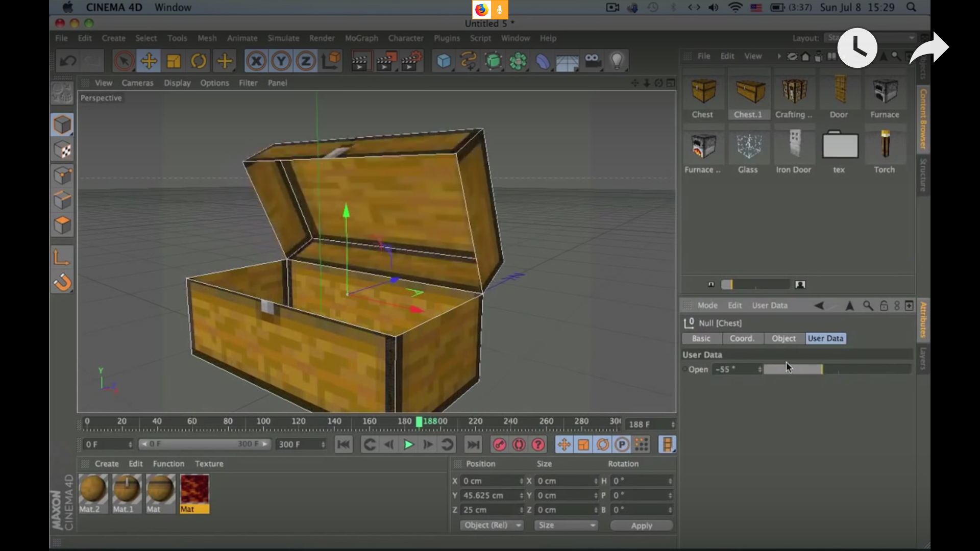Open the Mesh menu
The image size is (980, 551).
tap(207, 38)
